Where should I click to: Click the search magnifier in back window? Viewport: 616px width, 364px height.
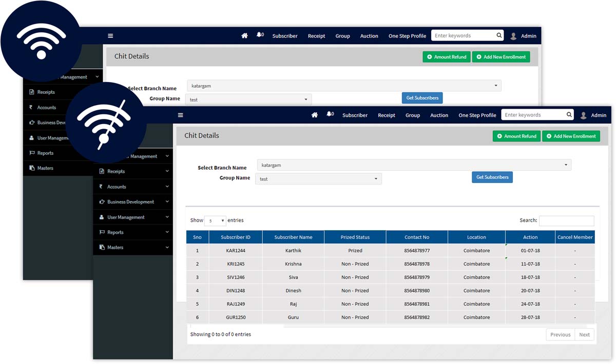pos(499,35)
